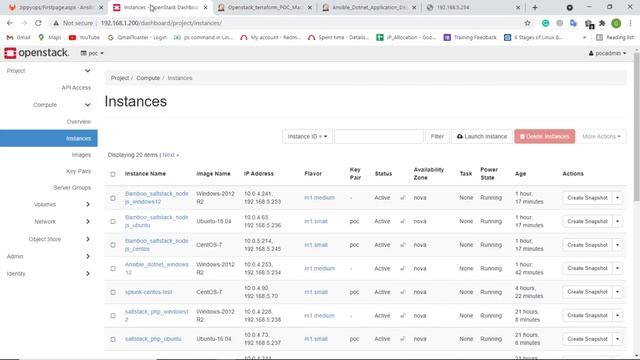Select Bamboo_saltstack_nodejs_centos row checkbox
This screenshot has width=640, height=360.
pyautogui.click(x=113, y=245)
